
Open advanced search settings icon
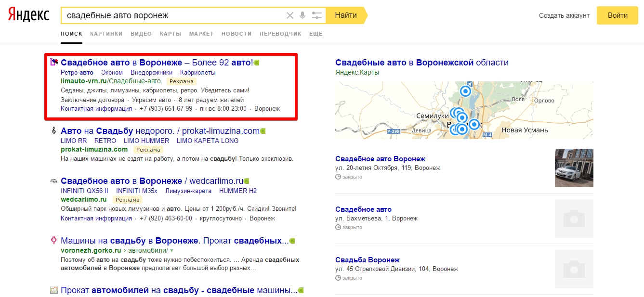316,15
